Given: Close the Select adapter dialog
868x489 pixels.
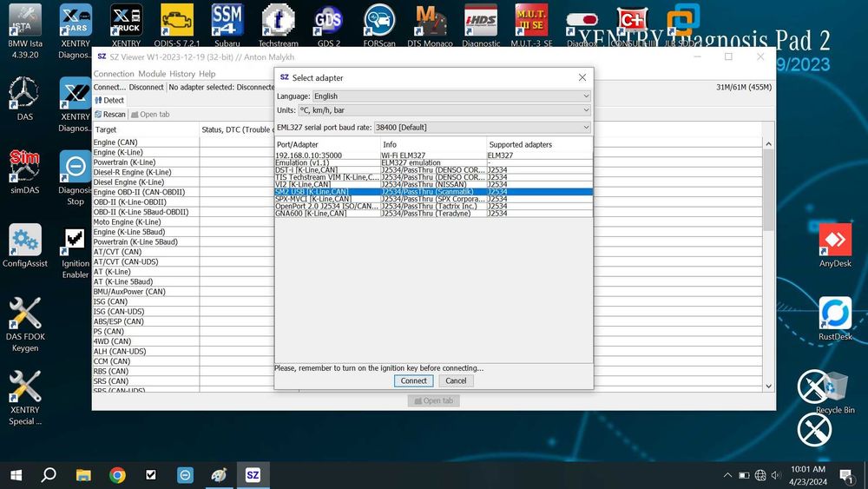Looking at the screenshot, I should pos(582,77).
